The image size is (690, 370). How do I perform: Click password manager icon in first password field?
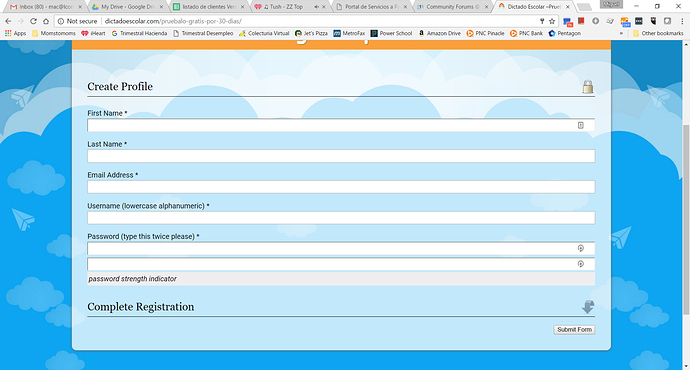pos(580,249)
